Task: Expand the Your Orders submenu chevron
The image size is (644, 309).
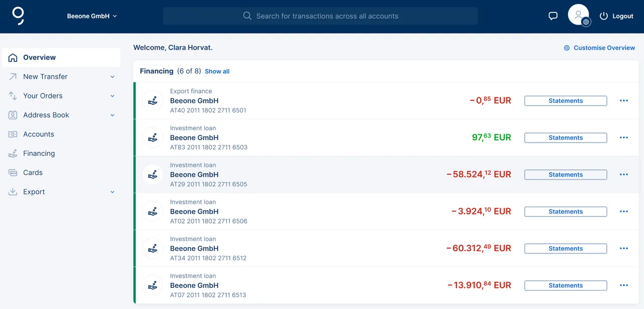Action: pyautogui.click(x=112, y=96)
